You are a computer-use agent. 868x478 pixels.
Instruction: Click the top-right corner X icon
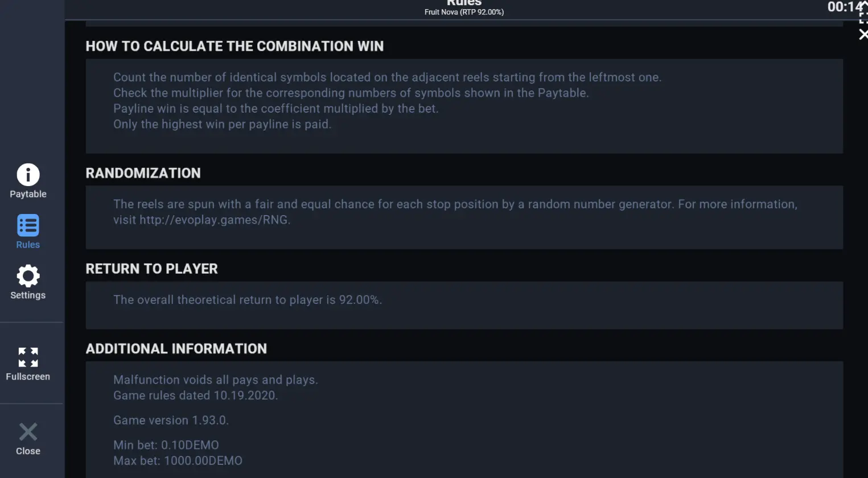tap(863, 35)
